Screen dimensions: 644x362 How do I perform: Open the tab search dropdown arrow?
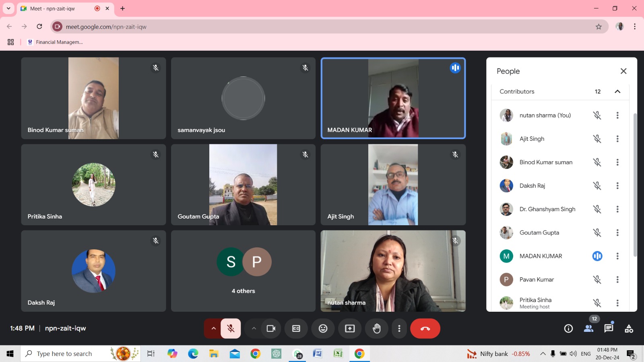pyautogui.click(x=8, y=8)
